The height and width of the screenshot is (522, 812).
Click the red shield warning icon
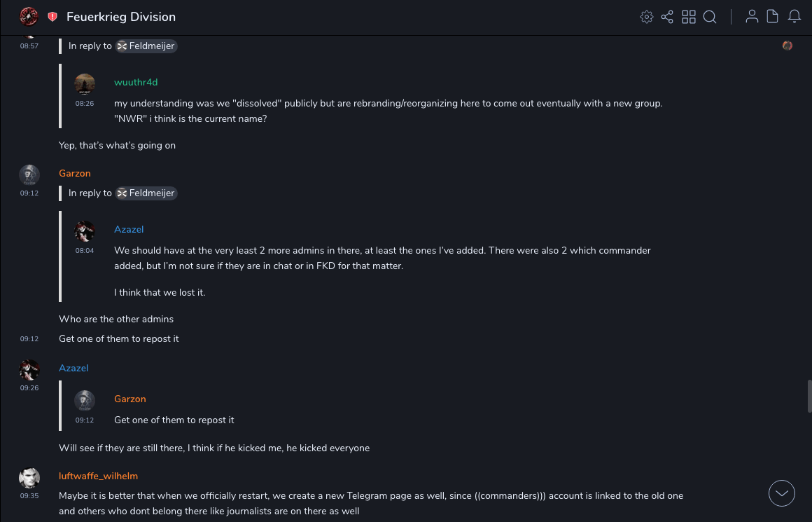tap(52, 17)
